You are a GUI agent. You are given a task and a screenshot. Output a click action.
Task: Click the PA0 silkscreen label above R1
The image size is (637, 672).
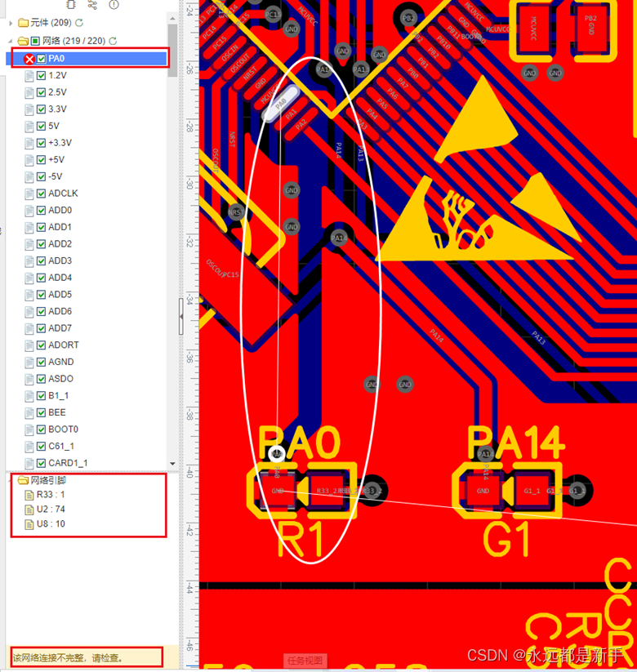tap(299, 443)
